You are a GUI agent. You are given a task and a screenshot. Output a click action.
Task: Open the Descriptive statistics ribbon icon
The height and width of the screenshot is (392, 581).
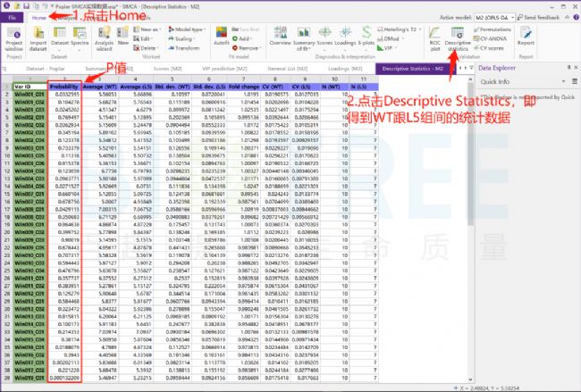click(458, 39)
